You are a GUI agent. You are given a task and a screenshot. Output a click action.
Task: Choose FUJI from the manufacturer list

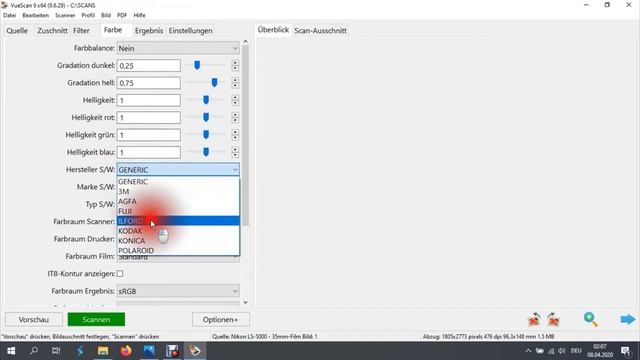[178, 211]
